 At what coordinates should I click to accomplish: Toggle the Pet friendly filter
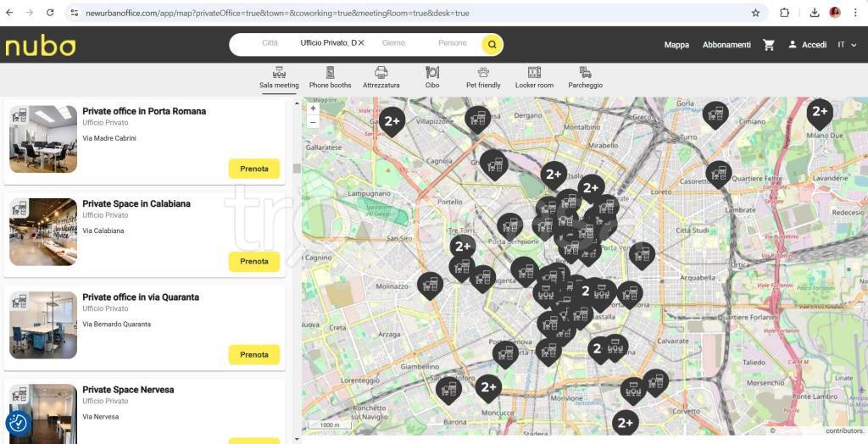[x=483, y=78]
